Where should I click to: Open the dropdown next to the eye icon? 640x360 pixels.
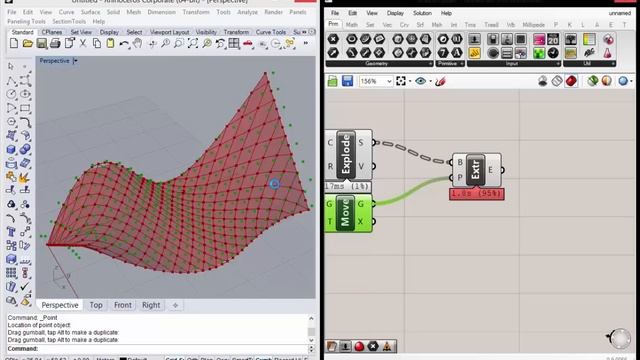pyautogui.click(x=431, y=81)
